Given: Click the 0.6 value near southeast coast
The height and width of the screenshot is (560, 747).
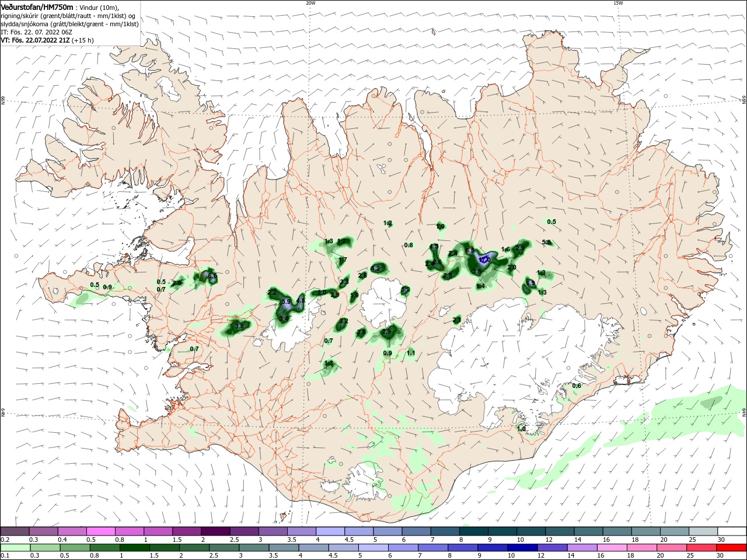Looking at the screenshot, I should tap(577, 386).
